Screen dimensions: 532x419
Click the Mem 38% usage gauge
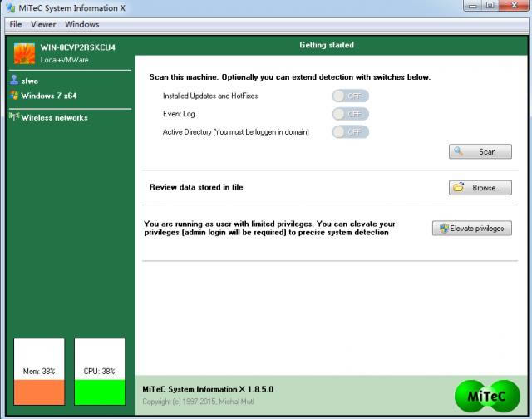39,372
